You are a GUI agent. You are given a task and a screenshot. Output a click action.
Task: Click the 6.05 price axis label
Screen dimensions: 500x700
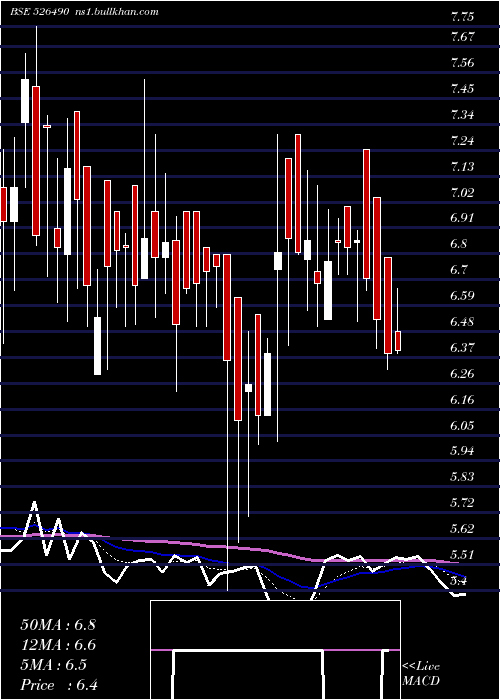[x=462, y=425]
